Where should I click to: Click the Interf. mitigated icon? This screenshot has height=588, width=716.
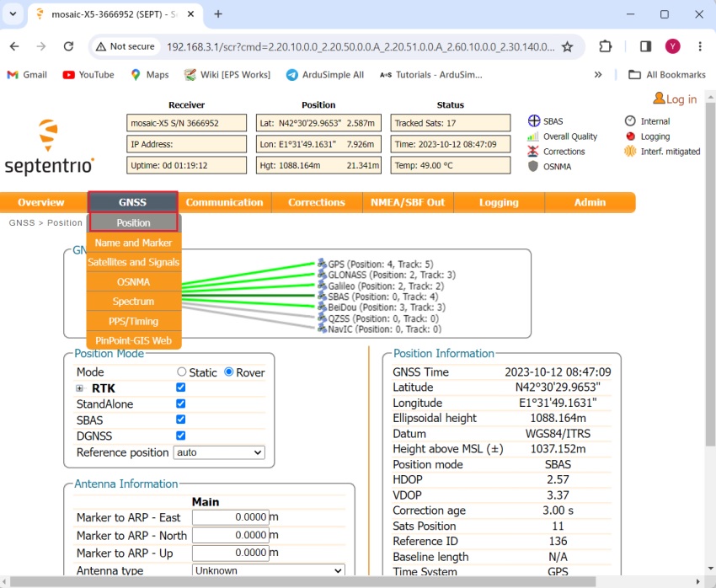[630, 152]
